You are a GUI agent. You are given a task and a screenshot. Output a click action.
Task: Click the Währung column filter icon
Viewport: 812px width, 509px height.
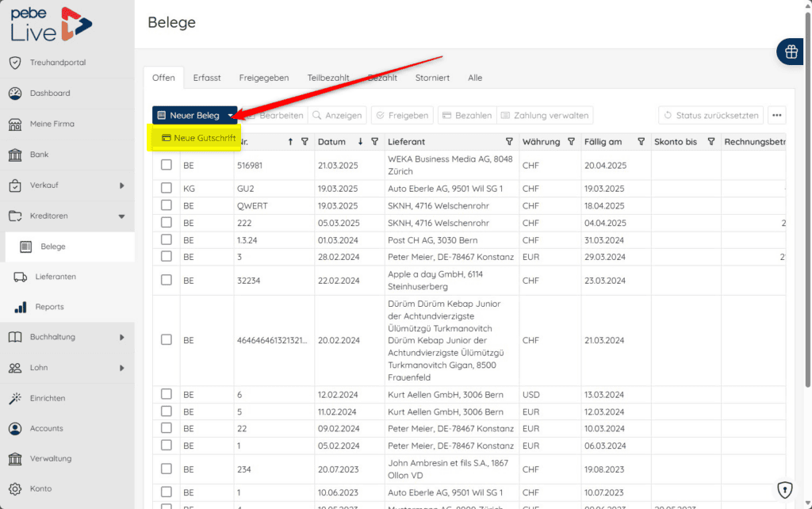point(571,141)
